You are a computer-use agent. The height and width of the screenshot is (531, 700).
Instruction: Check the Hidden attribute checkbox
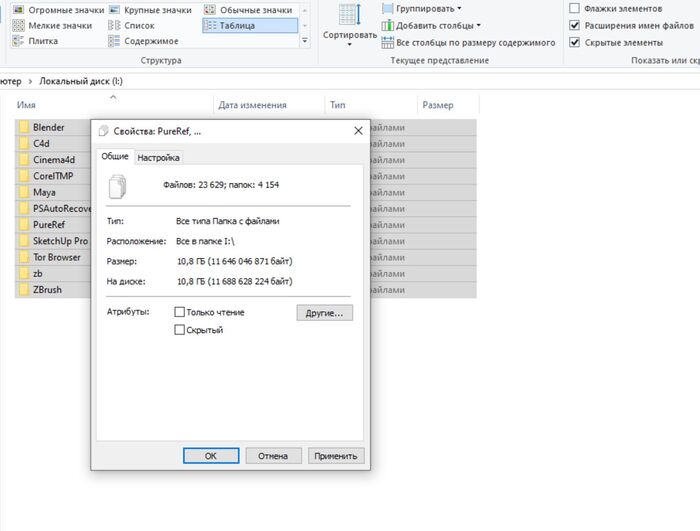180,330
